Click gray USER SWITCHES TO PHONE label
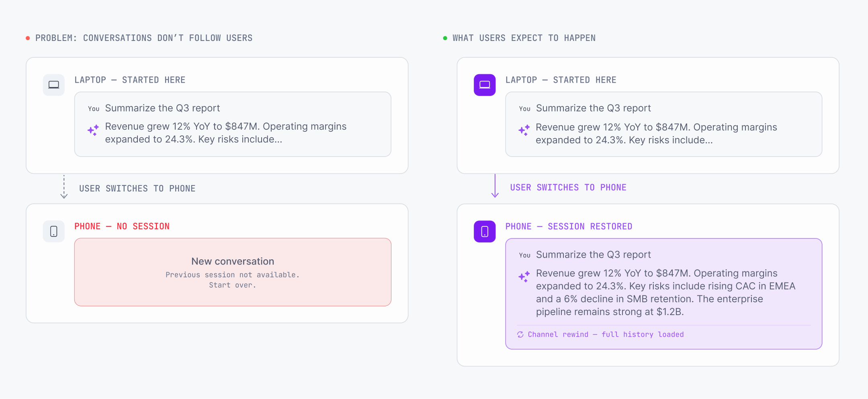Viewport: 868px width, 399px height. tap(137, 189)
